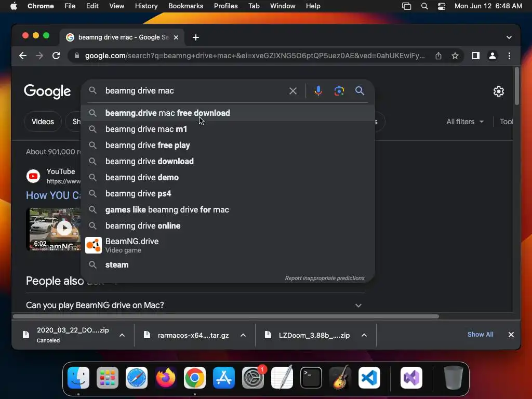Open Chrome three-dot menu
The height and width of the screenshot is (399, 532).
509,56
